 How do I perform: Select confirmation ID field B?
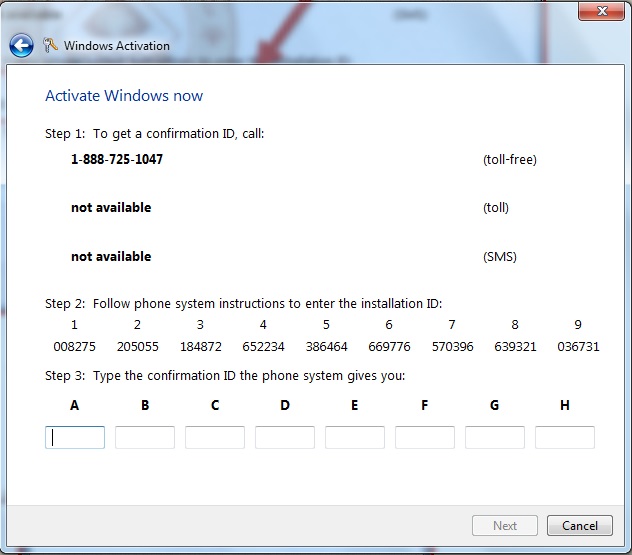(145, 437)
